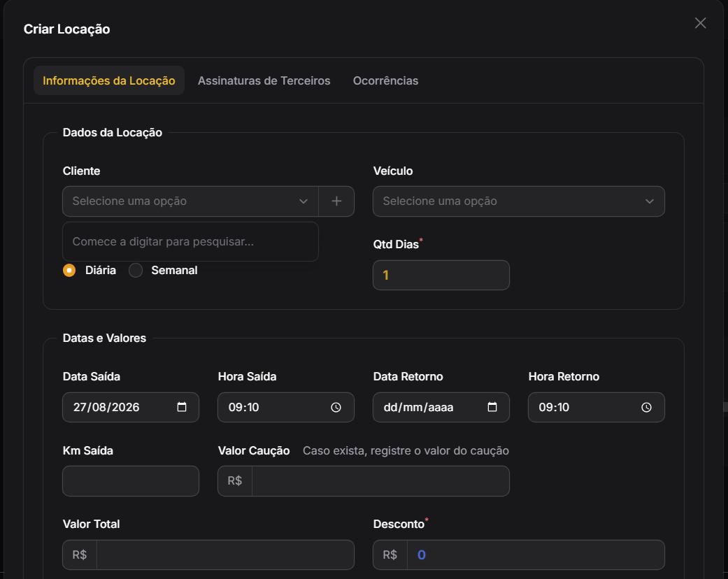Focus the Qtd Dias field

(x=441, y=275)
